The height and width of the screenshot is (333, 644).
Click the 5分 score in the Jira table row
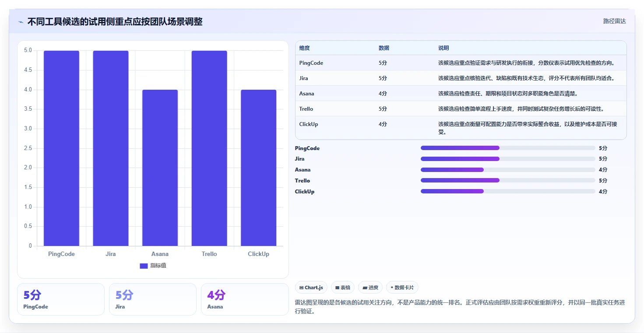coord(383,78)
